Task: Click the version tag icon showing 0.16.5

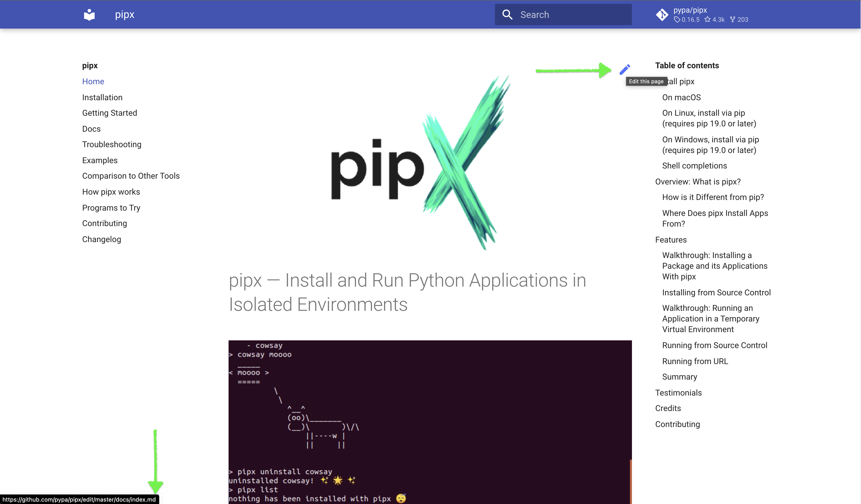Action: point(677,19)
